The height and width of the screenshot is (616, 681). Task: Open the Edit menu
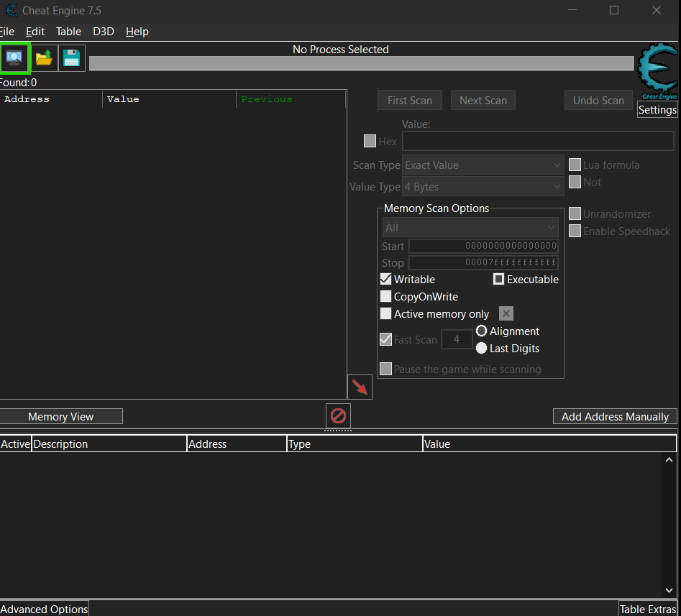(35, 32)
